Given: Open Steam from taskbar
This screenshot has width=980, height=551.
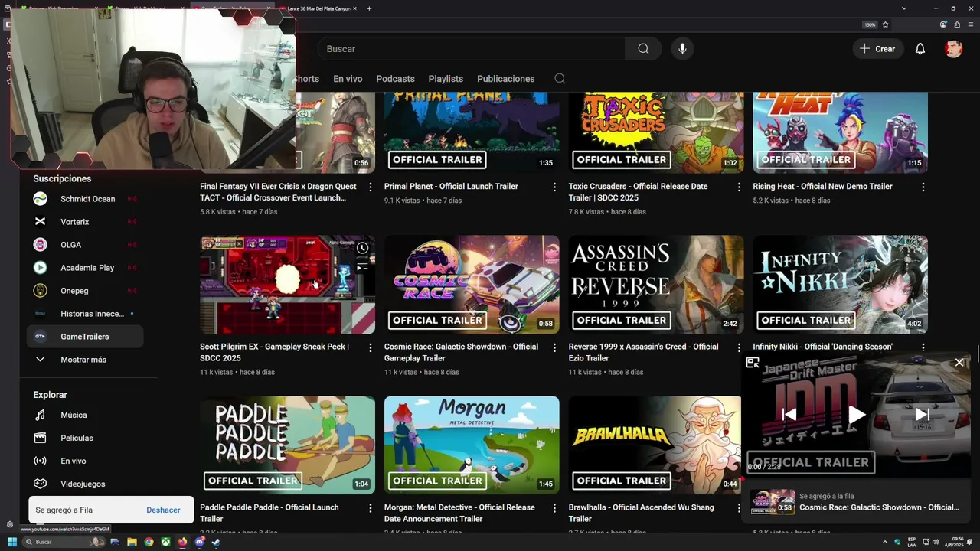Looking at the screenshot, I should click(216, 542).
